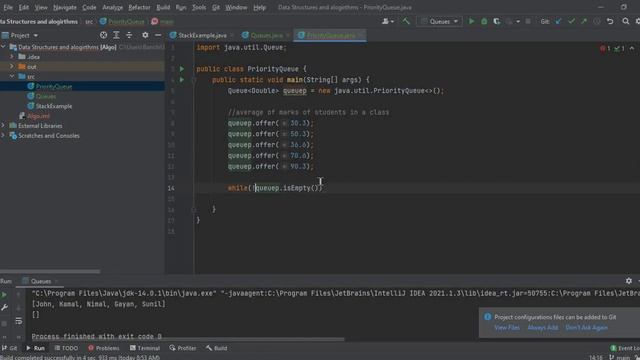
Task: Open Search Everywhere magnifier icon
Action: [x=625, y=21]
